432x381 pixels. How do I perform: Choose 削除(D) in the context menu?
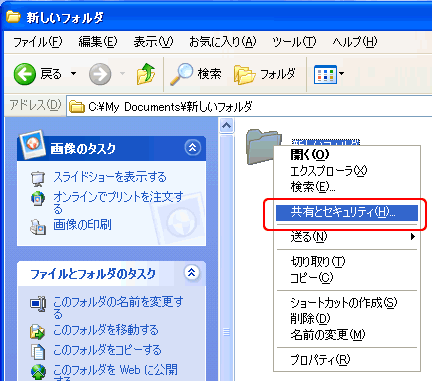click(347, 319)
